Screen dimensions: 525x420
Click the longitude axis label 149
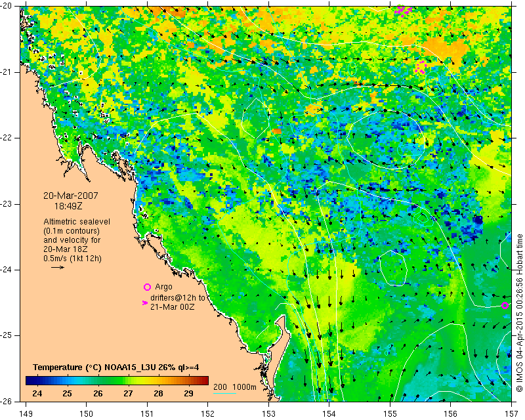[26, 414]
